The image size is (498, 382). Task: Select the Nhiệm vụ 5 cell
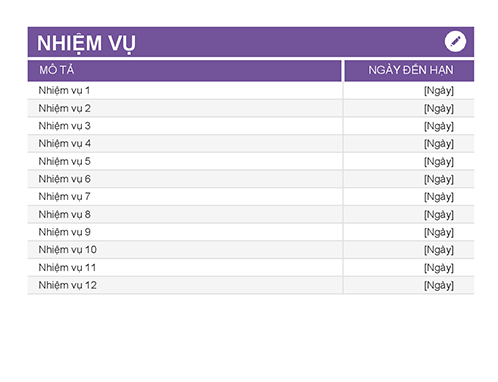[x=185, y=161]
